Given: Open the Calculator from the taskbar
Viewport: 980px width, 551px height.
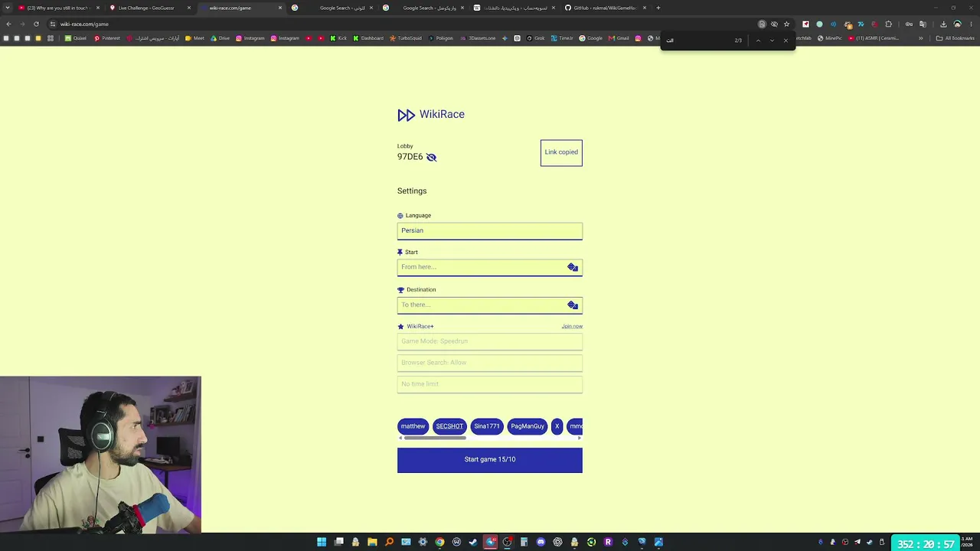Looking at the screenshot, I should point(524,543).
